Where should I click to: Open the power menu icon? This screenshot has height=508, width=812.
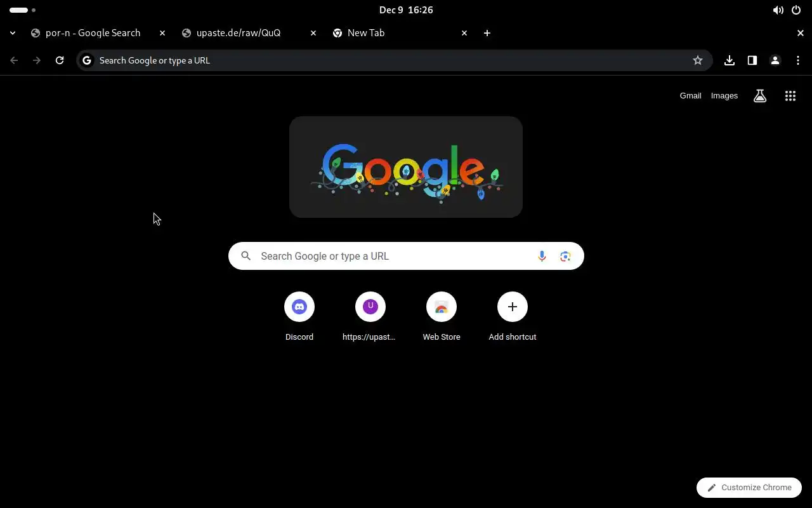[796, 10]
